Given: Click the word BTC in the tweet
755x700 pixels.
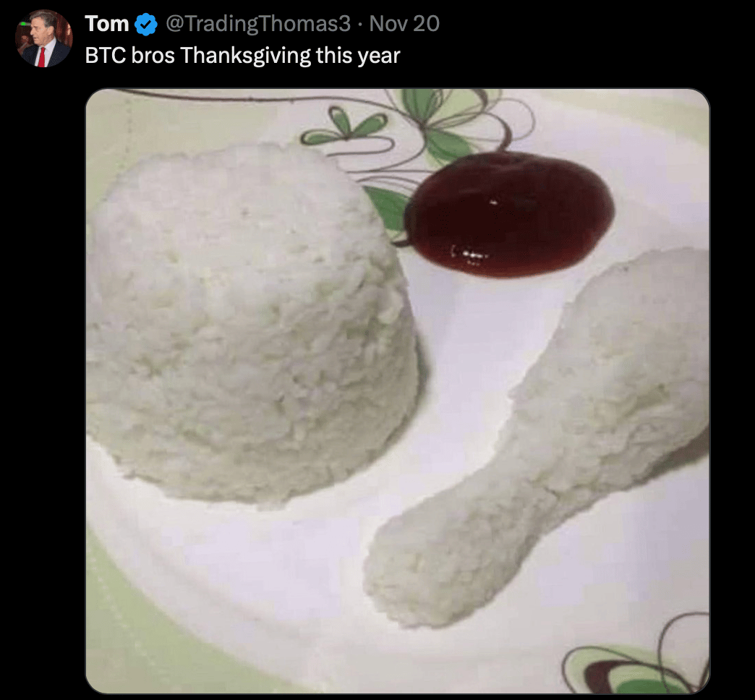Looking at the screenshot, I should click(106, 56).
